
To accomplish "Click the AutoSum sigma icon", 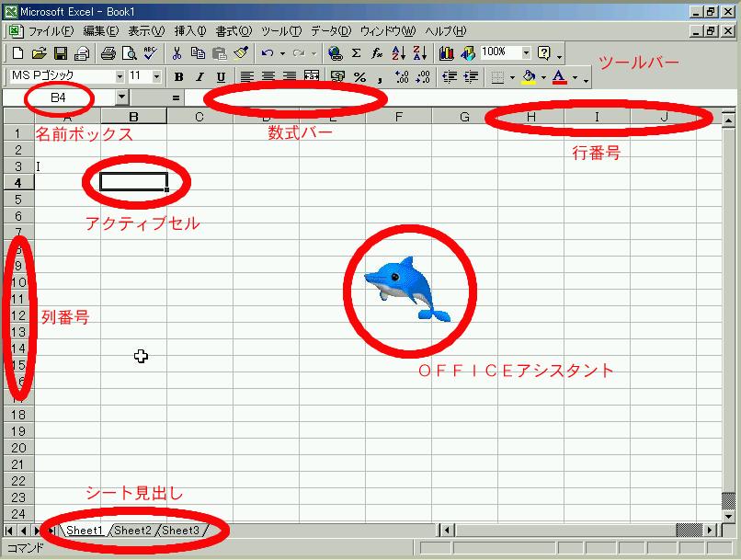I will pos(356,53).
